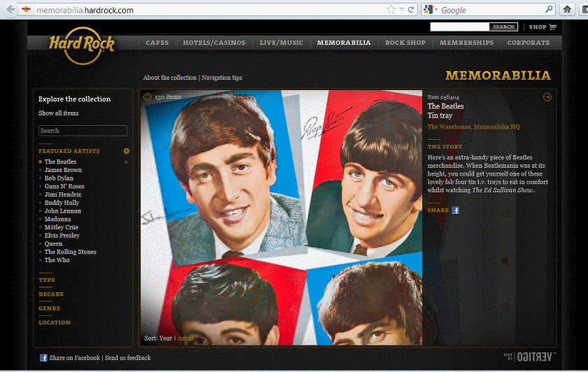The image size is (588, 372).
Task: Select Guns N' Roses artist filter
Action: point(64,187)
